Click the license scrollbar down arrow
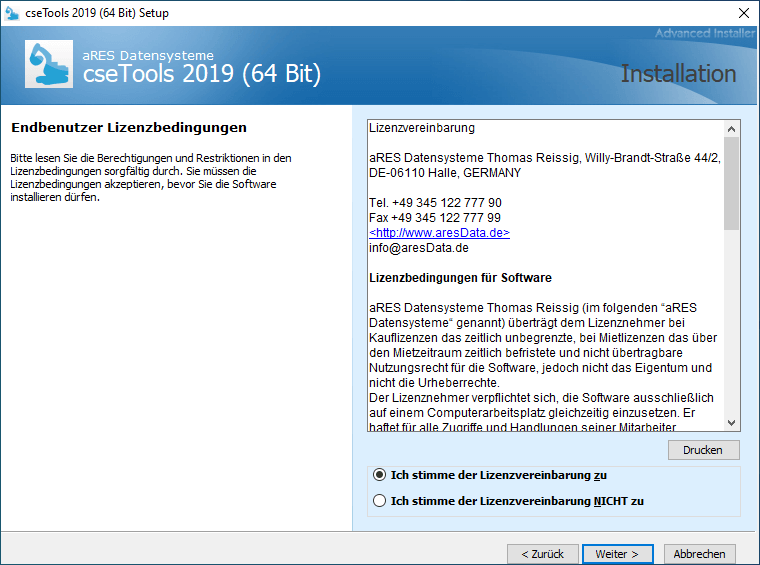The image size is (760, 565). [731, 423]
